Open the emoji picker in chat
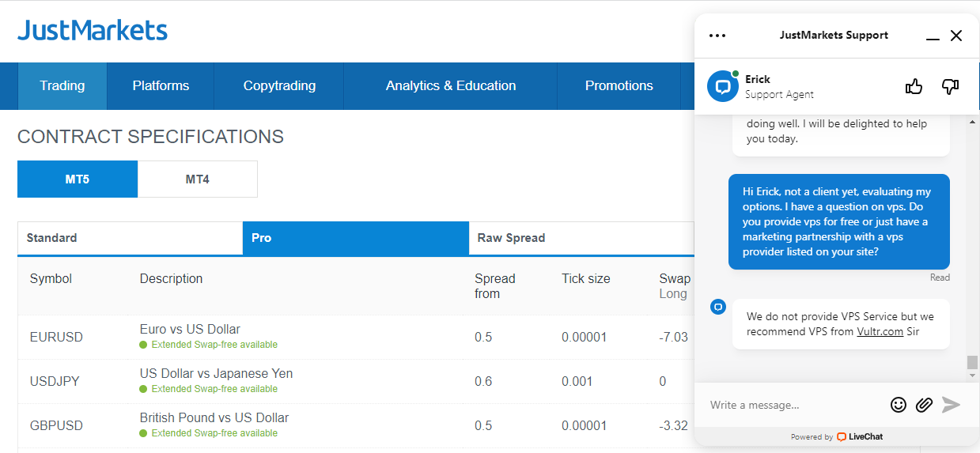The width and height of the screenshot is (980, 453). click(898, 405)
